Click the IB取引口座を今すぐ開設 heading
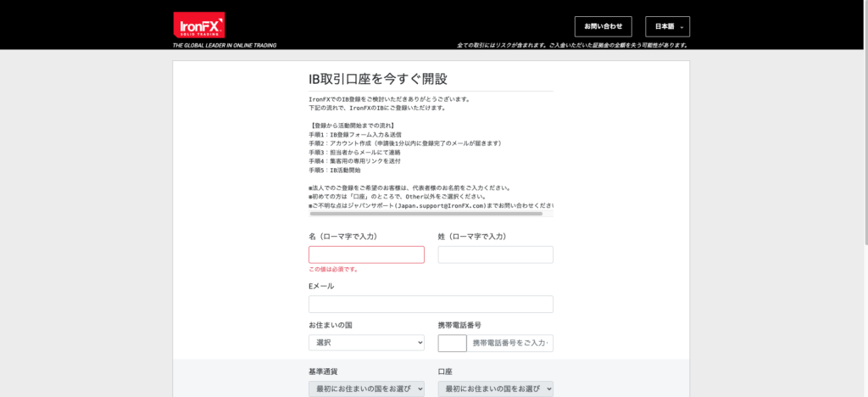The image size is (868, 397). pyautogui.click(x=377, y=79)
